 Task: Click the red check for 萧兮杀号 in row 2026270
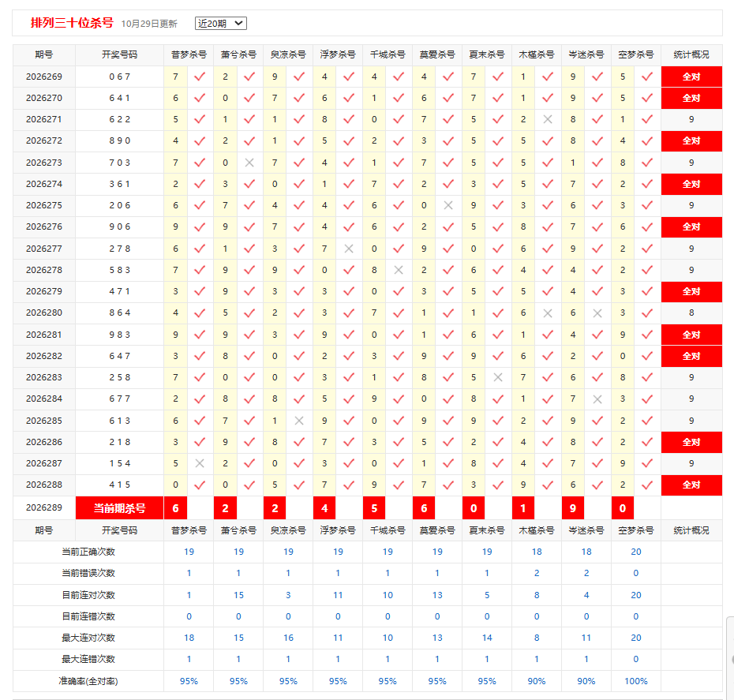(249, 99)
